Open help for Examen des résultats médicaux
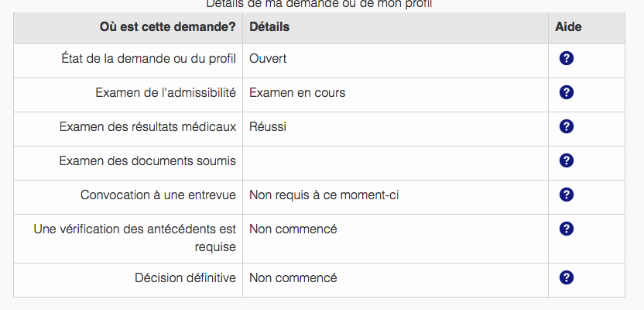This screenshot has width=644, height=310. tap(566, 126)
